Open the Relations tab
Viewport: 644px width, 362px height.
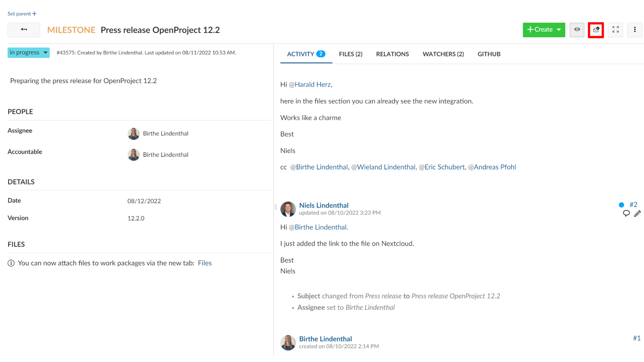[392, 54]
